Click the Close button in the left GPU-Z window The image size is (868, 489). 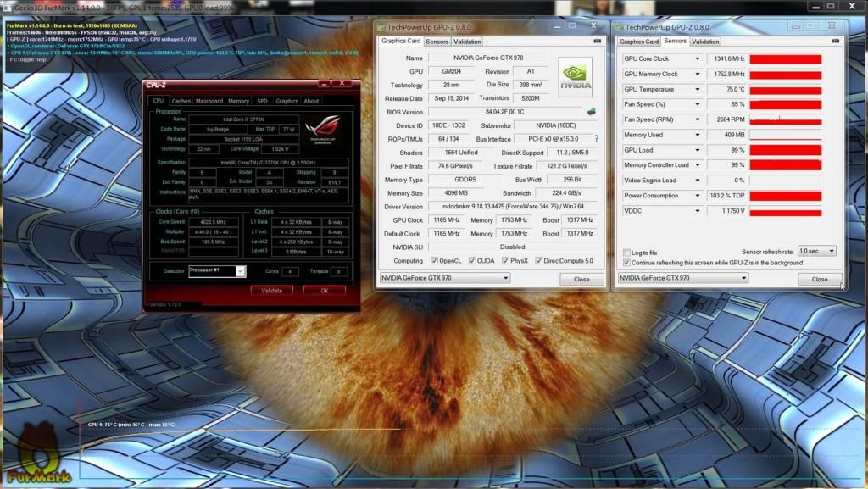pos(581,280)
